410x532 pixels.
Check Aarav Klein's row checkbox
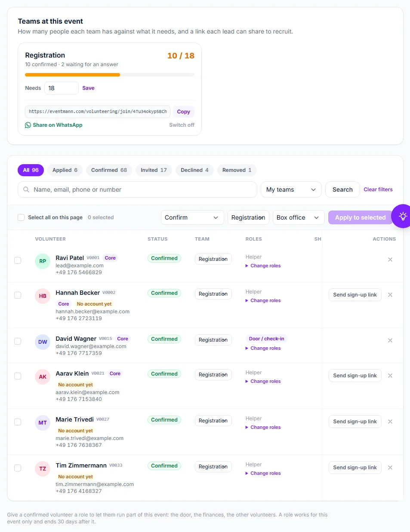coord(18,376)
